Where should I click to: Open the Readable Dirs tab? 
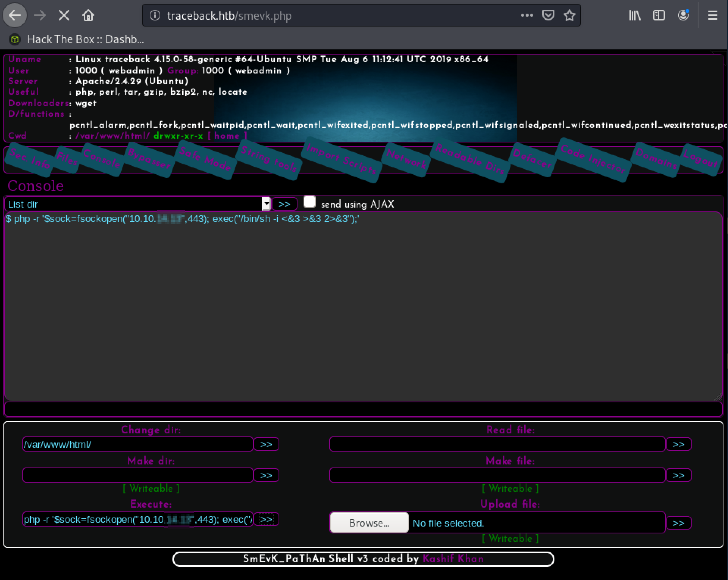point(471,159)
